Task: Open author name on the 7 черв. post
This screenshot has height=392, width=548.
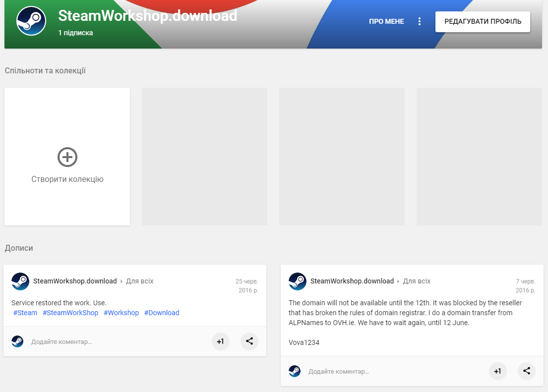Action: coord(352,281)
